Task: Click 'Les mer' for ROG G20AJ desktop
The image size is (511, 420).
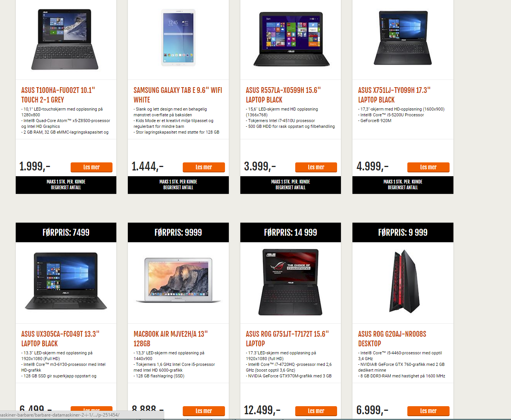Action: click(x=428, y=411)
